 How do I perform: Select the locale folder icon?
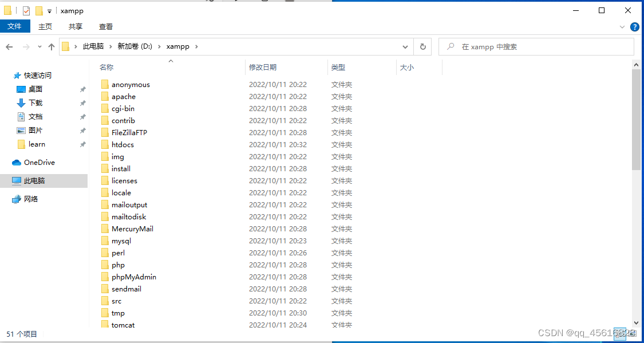point(105,192)
